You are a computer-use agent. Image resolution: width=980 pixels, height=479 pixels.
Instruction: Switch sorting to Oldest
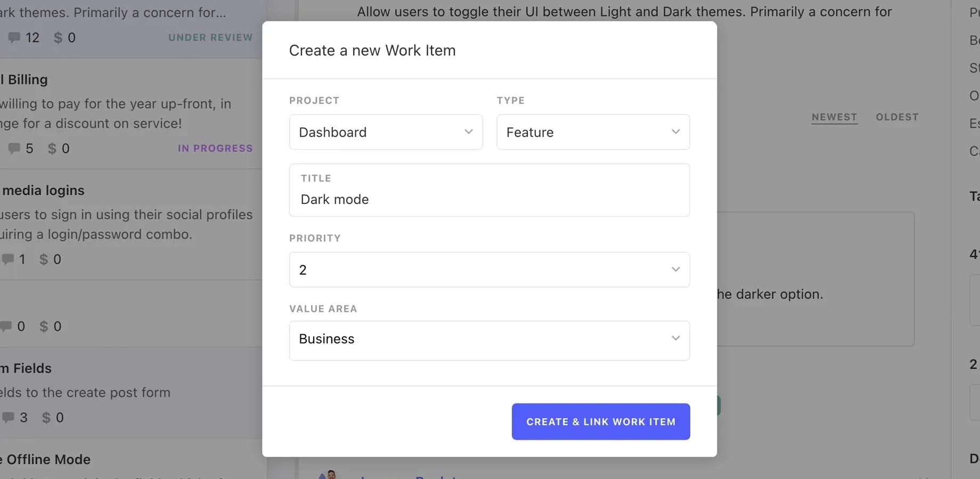[x=897, y=117]
